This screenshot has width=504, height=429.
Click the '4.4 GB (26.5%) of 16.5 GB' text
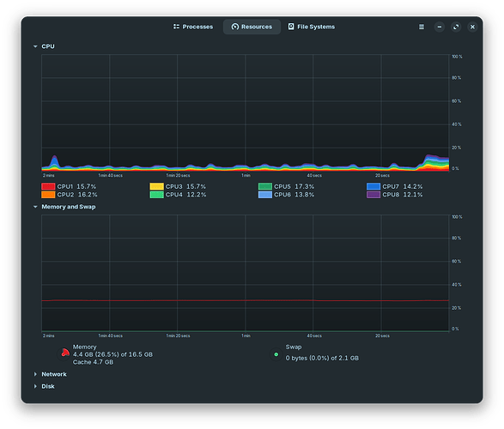(112, 354)
